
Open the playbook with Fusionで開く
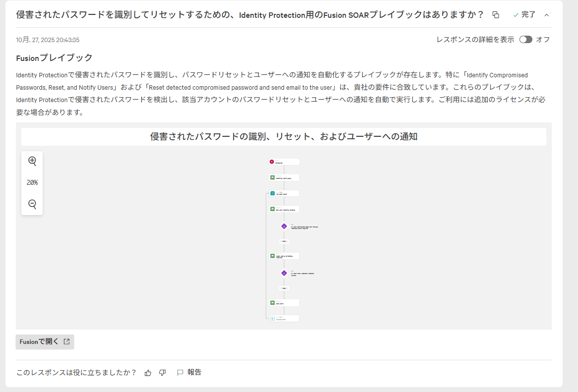point(45,341)
